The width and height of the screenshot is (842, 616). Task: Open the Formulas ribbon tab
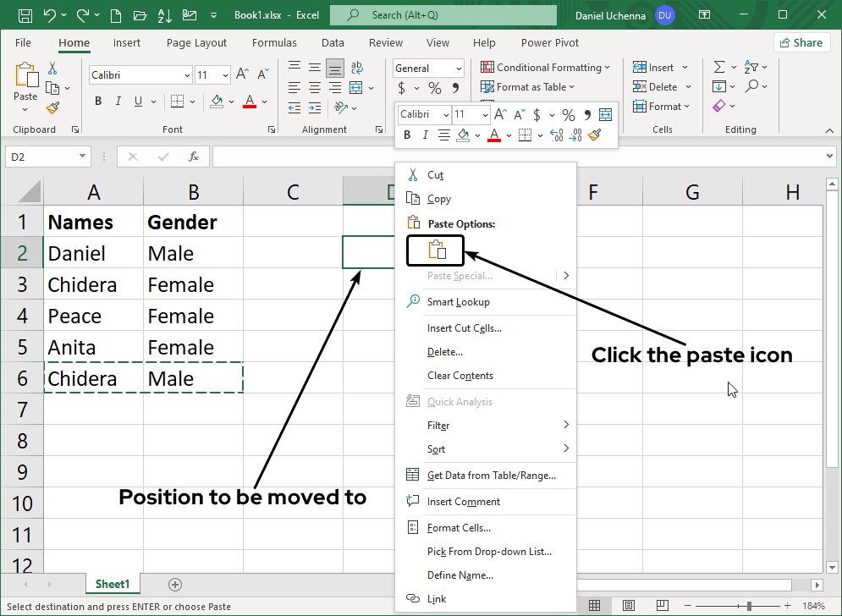point(274,43)
